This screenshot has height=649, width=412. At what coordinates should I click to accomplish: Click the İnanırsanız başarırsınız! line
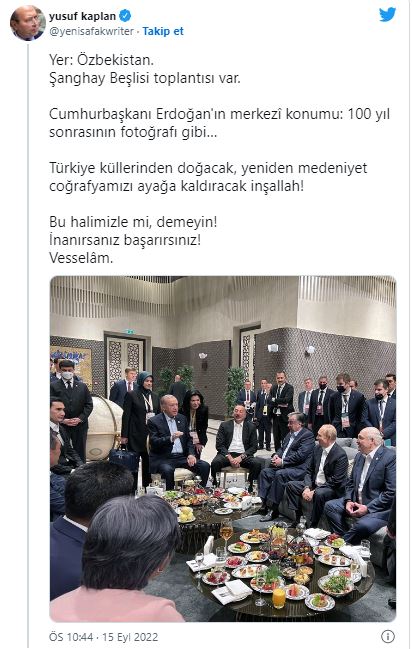tap(125, 240)
